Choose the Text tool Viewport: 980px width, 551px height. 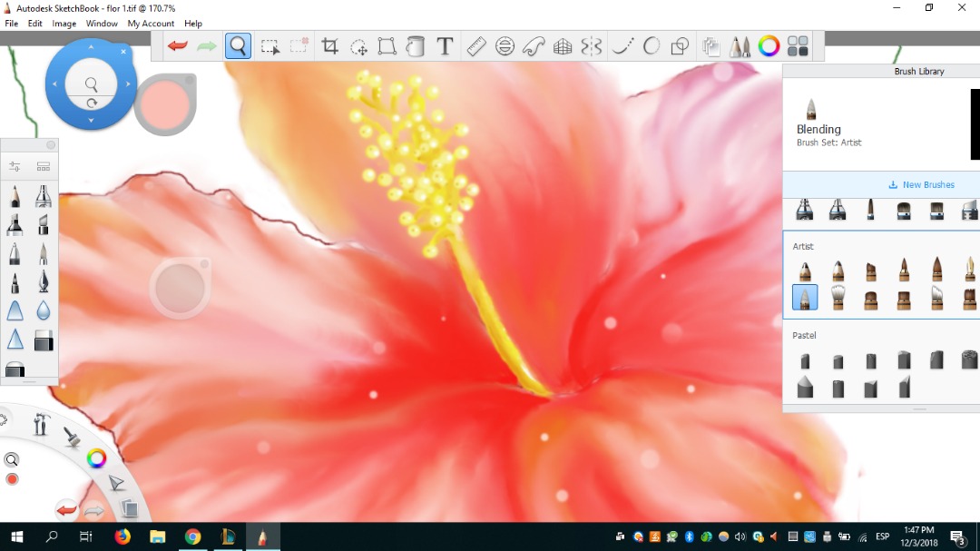coord(445,46)
